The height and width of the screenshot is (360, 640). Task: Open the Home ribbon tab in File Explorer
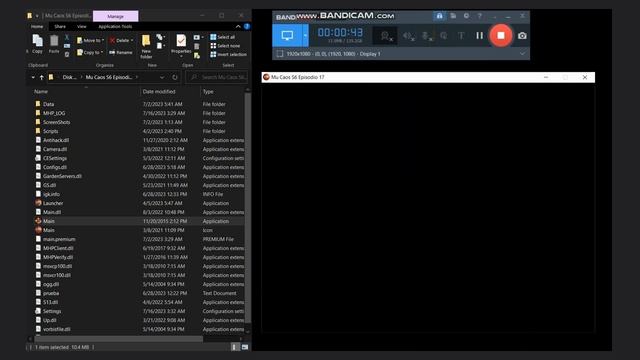pyautogui.click(x=37, y=27)
